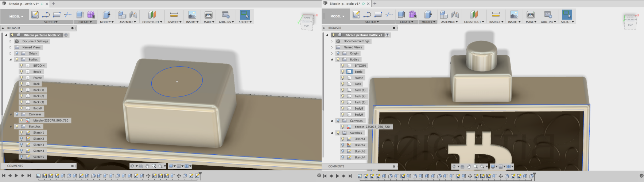This screenshot has width=644, height=182.
Task: Open SKETCH dropdown in left window
Action: [x=51, y=22]
